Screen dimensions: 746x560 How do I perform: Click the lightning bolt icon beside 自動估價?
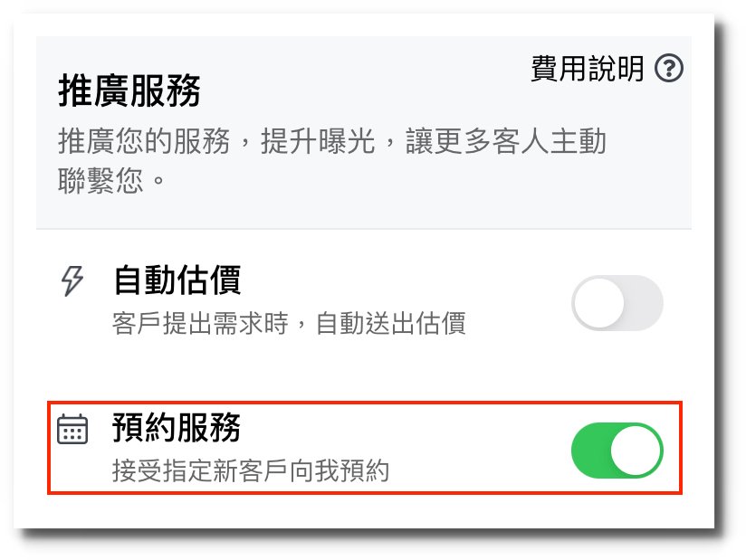click(72, 282)
